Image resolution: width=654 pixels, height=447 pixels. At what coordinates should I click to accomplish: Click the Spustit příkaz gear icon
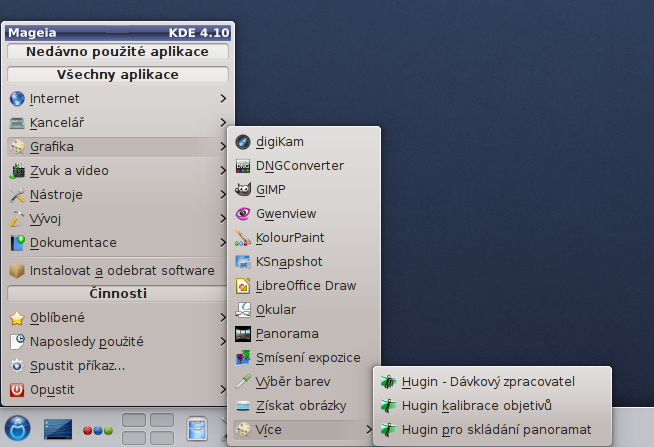(x=17, y=366)
